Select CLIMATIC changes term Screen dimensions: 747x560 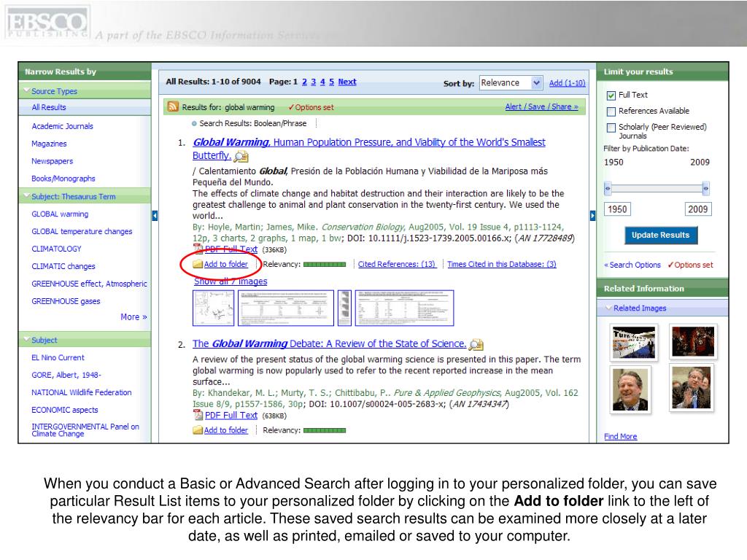coord(63,266)
